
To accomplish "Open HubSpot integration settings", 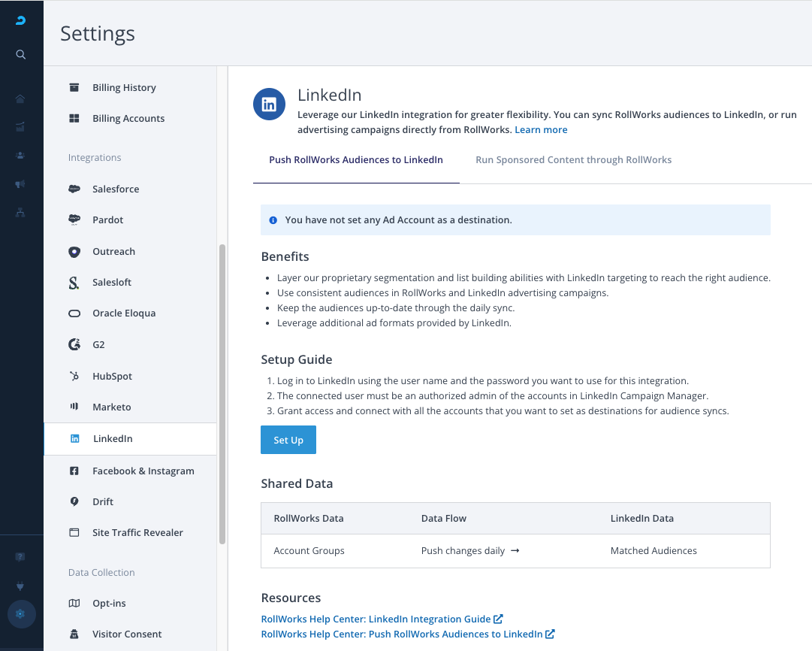I will tap(112, 377).
